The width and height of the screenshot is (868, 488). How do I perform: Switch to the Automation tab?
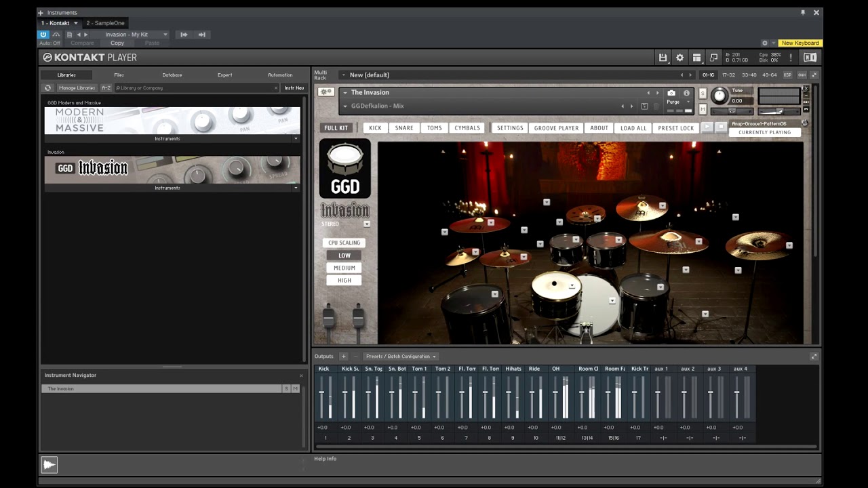tap(280, 75)
